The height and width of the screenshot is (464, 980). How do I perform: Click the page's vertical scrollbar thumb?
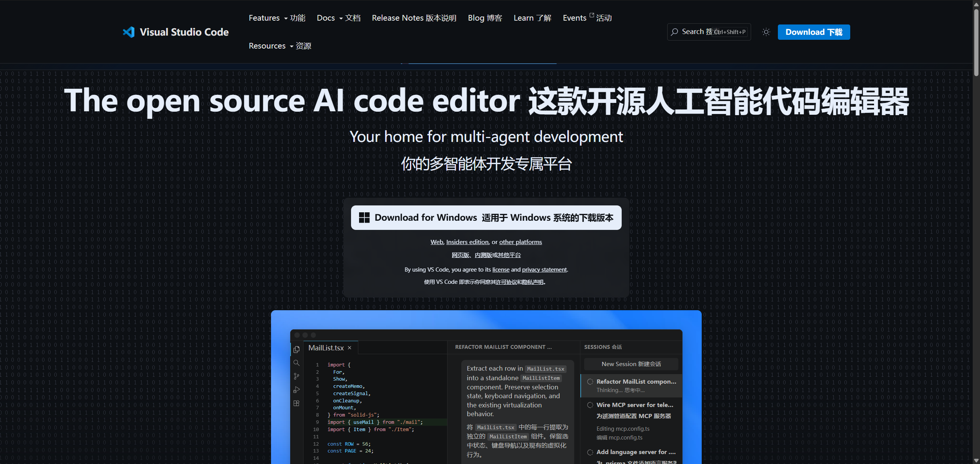click(x=976, y=42)
